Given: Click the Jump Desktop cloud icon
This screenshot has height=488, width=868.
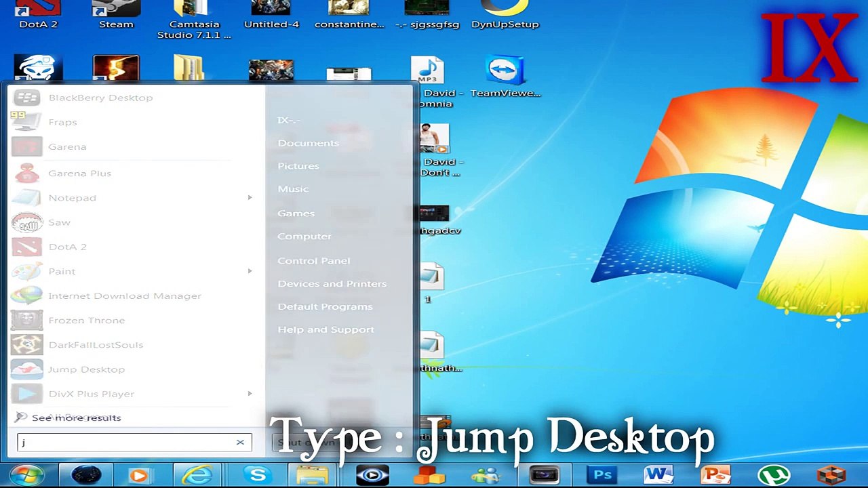Looking at the screenshot, I should point(26,369).
